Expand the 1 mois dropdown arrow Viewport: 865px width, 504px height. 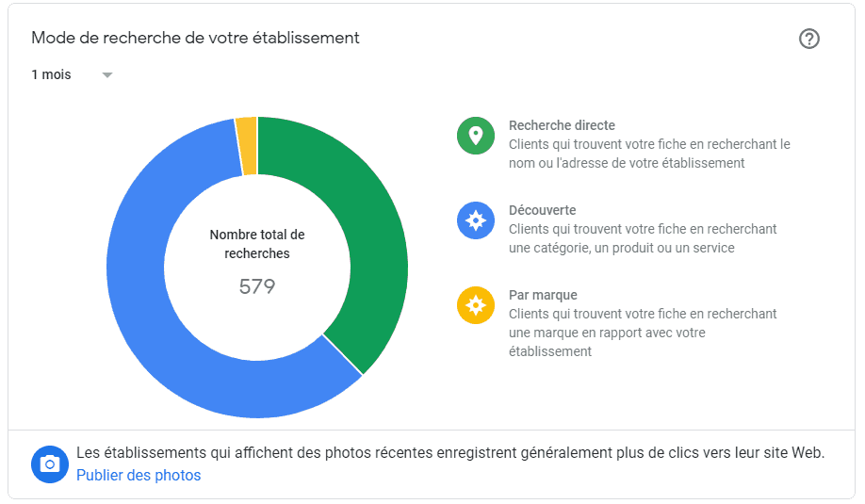[107, 75]
